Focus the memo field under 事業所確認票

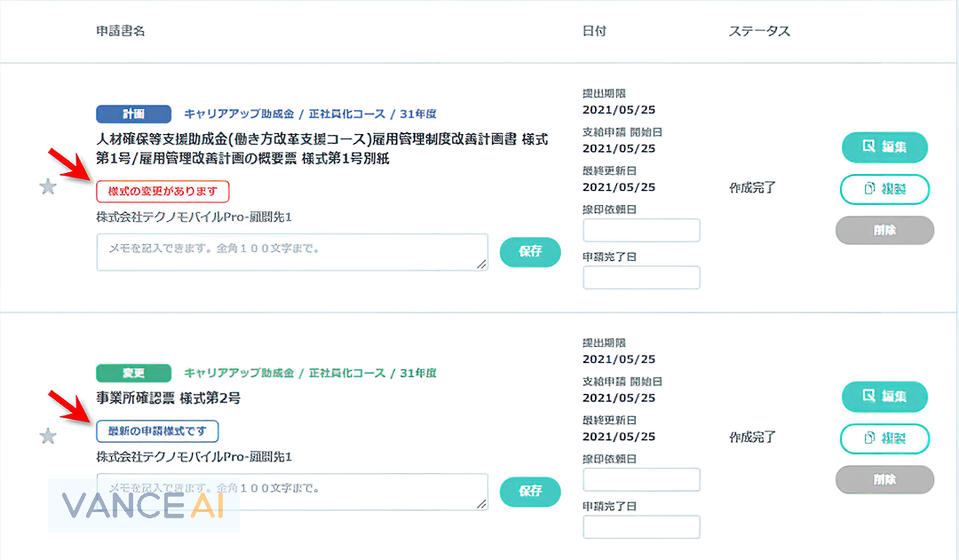pos(291,492)
